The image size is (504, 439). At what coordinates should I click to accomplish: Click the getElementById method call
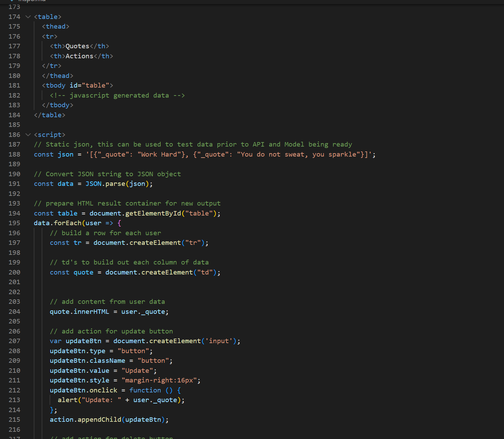pyautogui.click(x=153, y=213)
